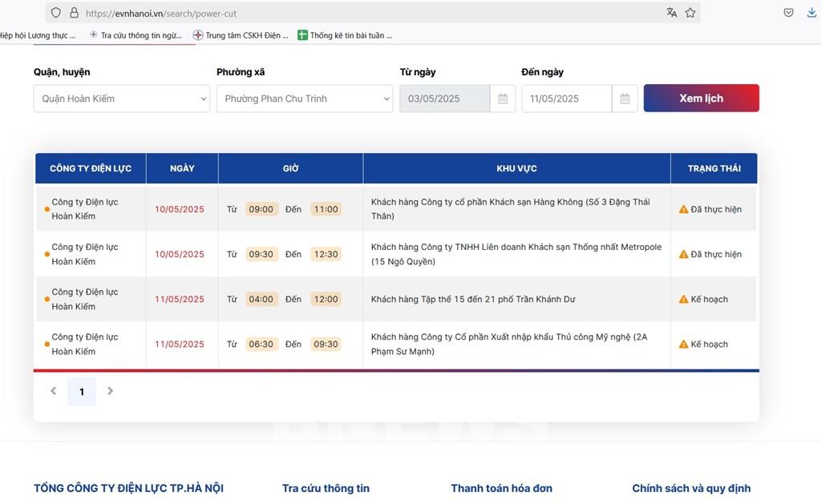Viewport: 821px width, 504px height.
Task: Open calendar picker for Đến ngày
Action: [x=625, y=99]
